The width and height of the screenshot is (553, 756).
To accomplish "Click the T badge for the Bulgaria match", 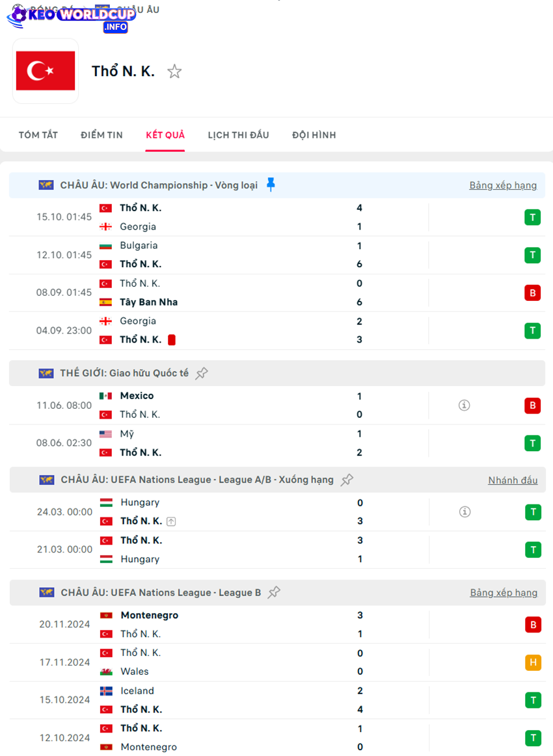I will coord(532,255).
